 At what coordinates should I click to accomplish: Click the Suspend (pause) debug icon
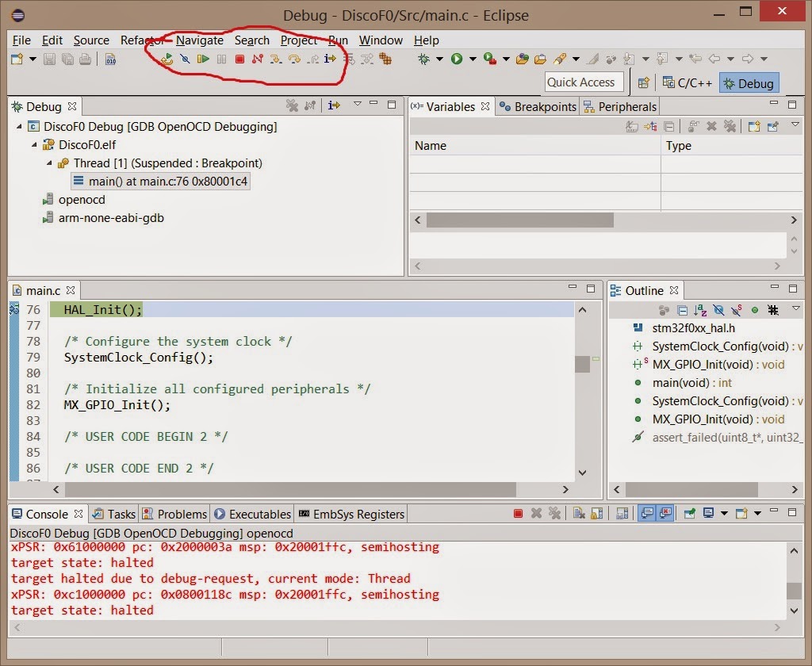(x=222, y=59)
